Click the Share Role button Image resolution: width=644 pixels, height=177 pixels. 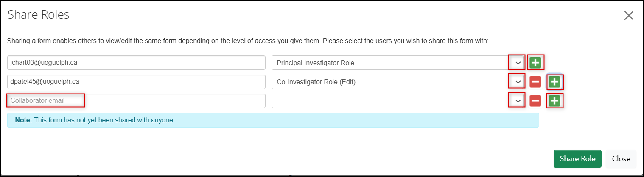(577, 159)
